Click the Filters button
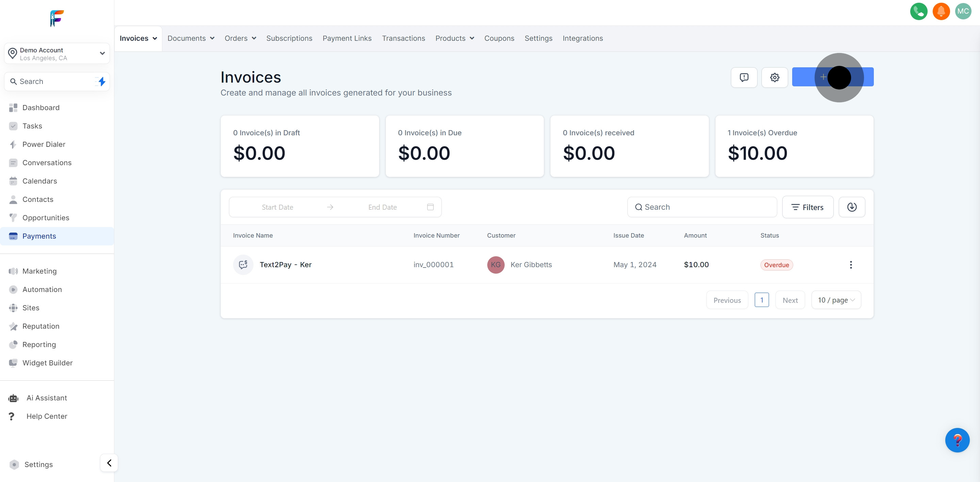This screenshot has width=980, height=482. click(x=808, y=207)
